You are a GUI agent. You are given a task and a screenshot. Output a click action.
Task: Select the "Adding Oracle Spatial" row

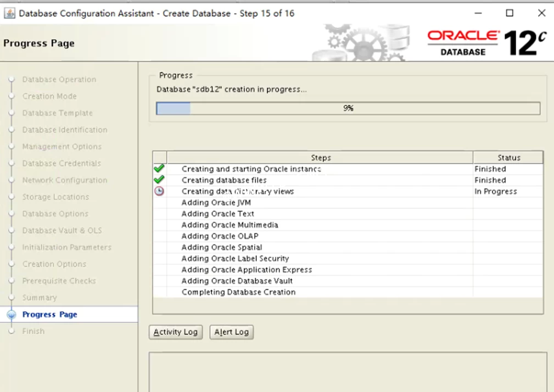tap(348, 247)
